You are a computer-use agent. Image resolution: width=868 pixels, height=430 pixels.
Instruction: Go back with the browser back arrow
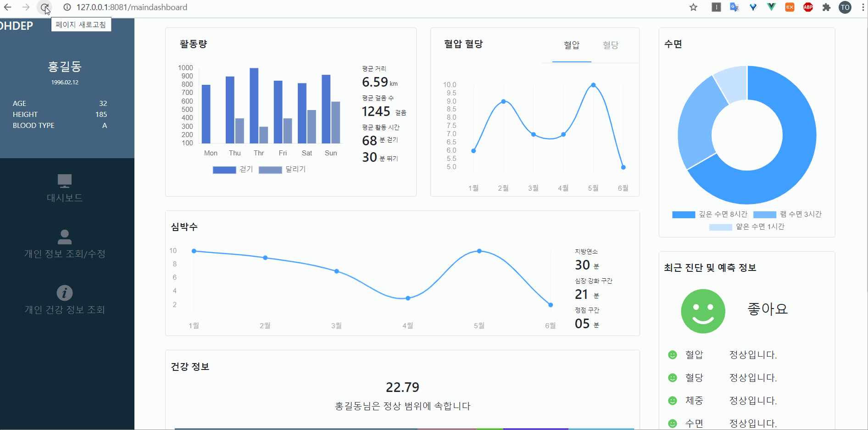tap(8, 7)
